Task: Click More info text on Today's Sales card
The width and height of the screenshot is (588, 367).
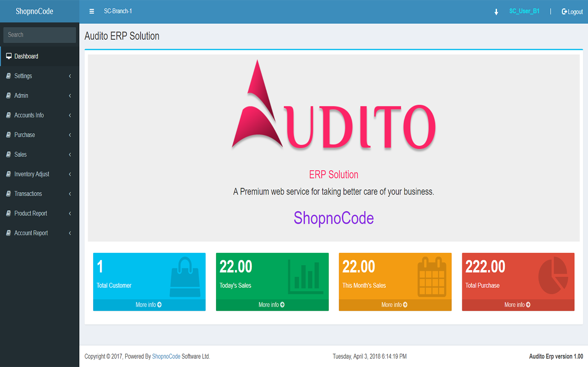Action: click(268, 305)
